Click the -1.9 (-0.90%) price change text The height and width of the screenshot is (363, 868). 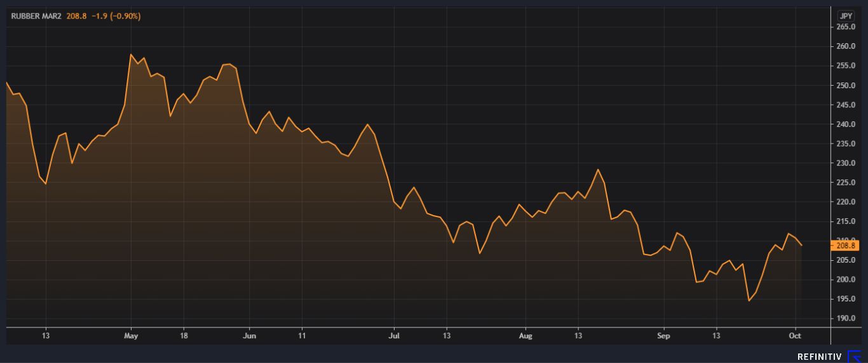tap(115, 16)
